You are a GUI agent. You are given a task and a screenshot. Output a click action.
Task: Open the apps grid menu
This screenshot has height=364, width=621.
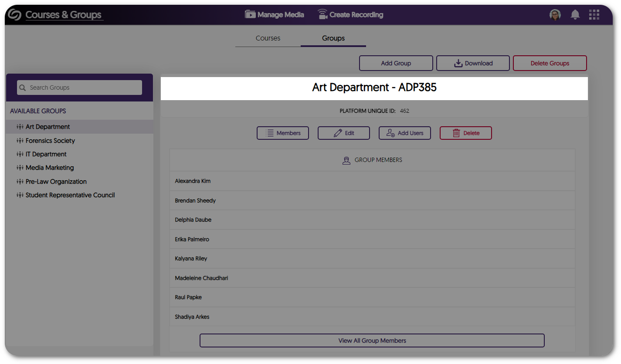tap(594, 15)
